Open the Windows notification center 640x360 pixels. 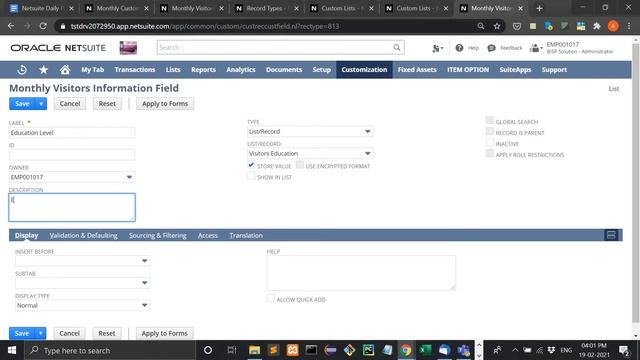pyautogui.click(x=624, y=350)
